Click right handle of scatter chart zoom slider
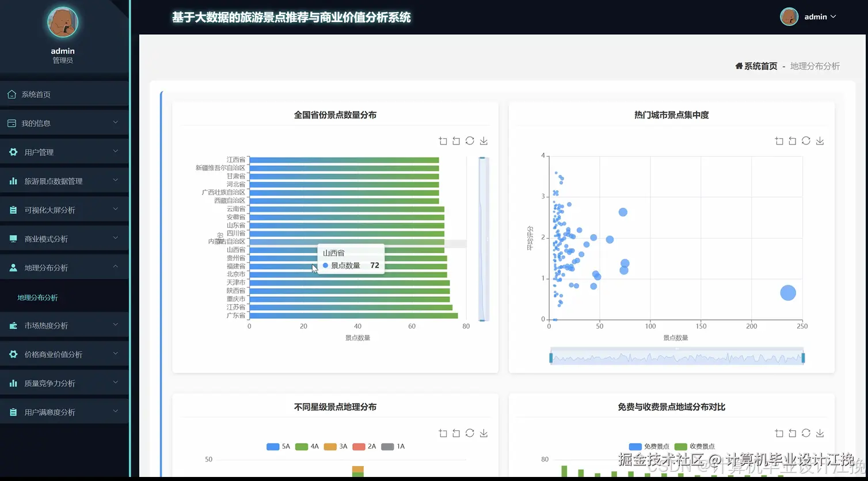 (x=803, y=358)
